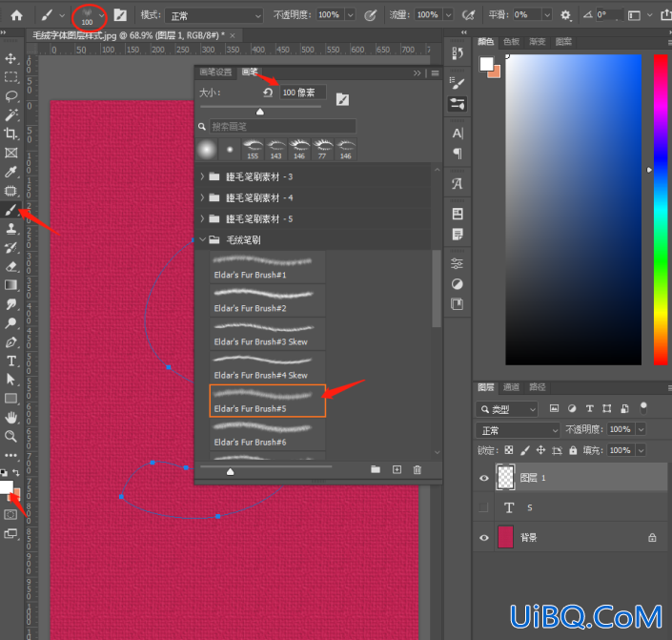Select Eldar's Fur Brush#1 preset
The image size is (672, 640).
click(268, 267)
